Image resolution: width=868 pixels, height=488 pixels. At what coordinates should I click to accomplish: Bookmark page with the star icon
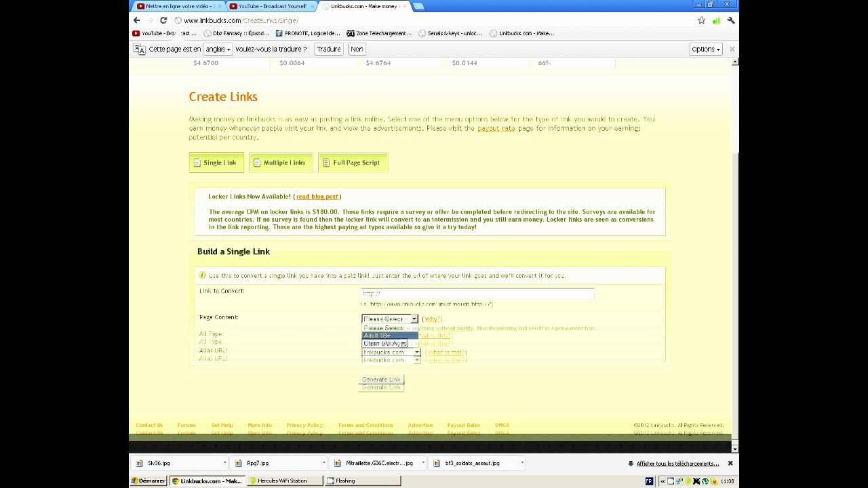[x=701, y=20]
